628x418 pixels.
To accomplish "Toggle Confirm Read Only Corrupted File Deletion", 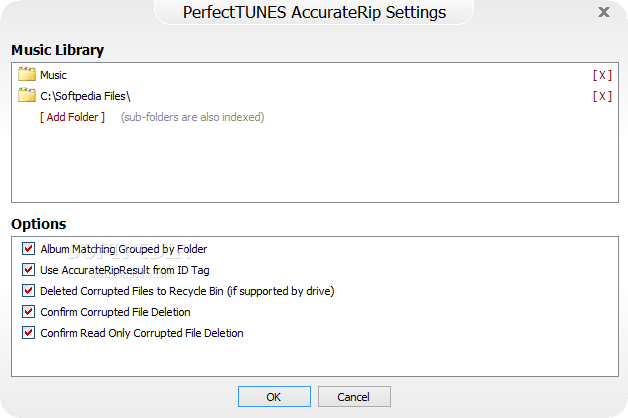I will coord(28,332).
